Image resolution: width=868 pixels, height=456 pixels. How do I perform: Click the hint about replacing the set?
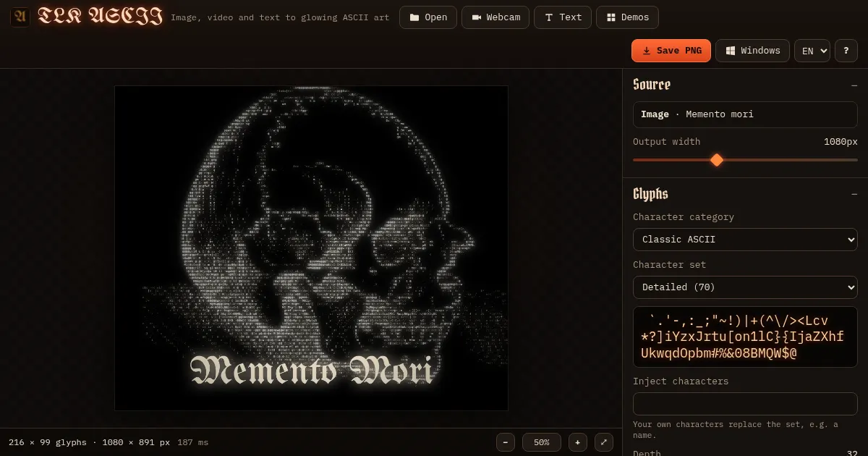click(736, 430)
